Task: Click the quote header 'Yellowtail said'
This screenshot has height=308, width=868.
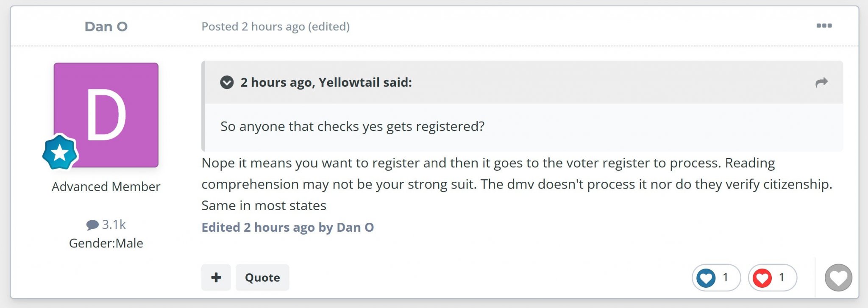Action: coord(365,82)
